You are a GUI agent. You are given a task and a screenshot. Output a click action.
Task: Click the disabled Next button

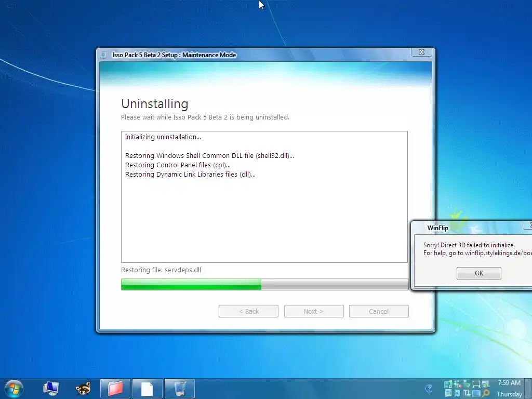(x=314, y=311)
